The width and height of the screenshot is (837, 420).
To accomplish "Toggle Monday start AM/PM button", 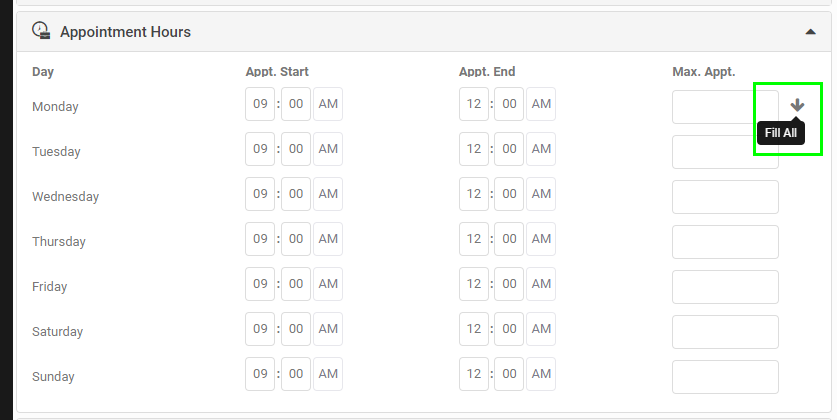I will coord(328,104).
